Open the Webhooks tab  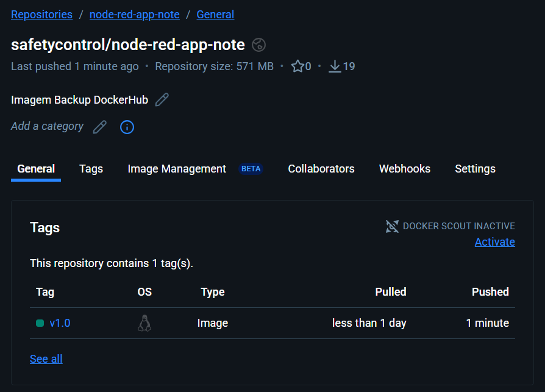pyautogui.click(x=404, y=169)
